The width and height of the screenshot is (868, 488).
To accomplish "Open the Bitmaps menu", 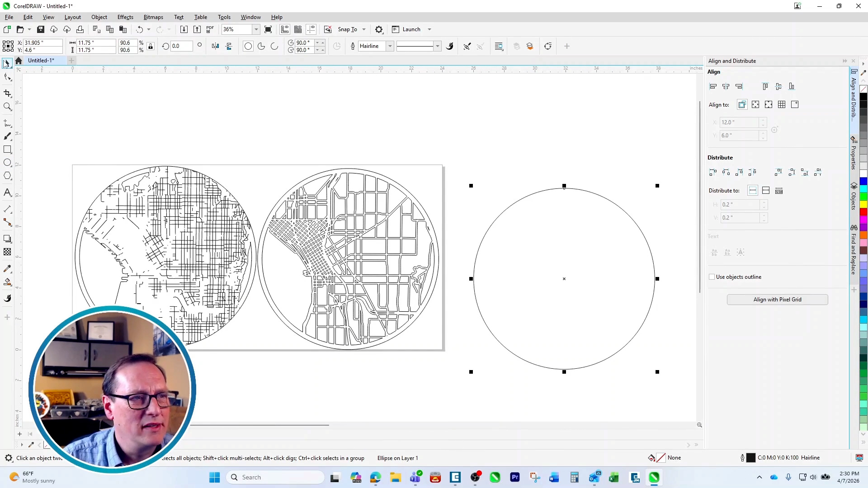I will pos(153,17).
